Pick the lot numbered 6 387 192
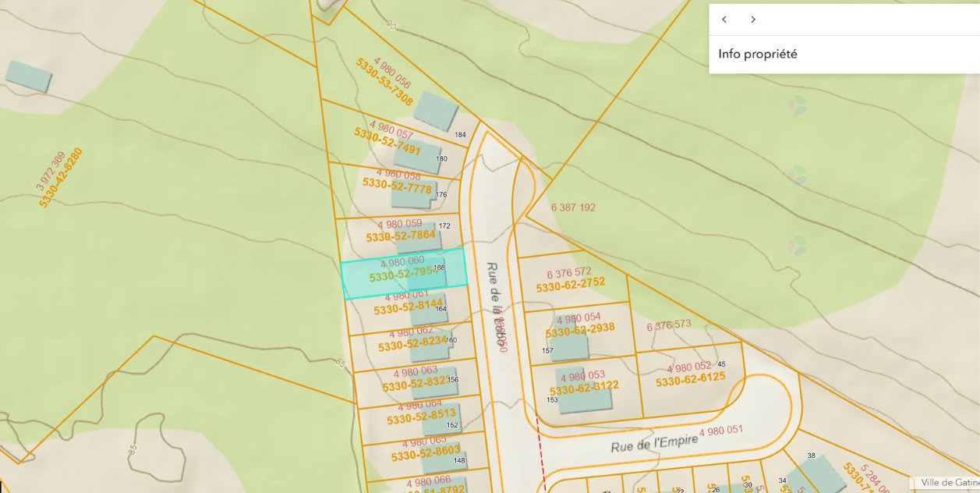The height and width of the screenshot is (493, 980). pos(573,207)
